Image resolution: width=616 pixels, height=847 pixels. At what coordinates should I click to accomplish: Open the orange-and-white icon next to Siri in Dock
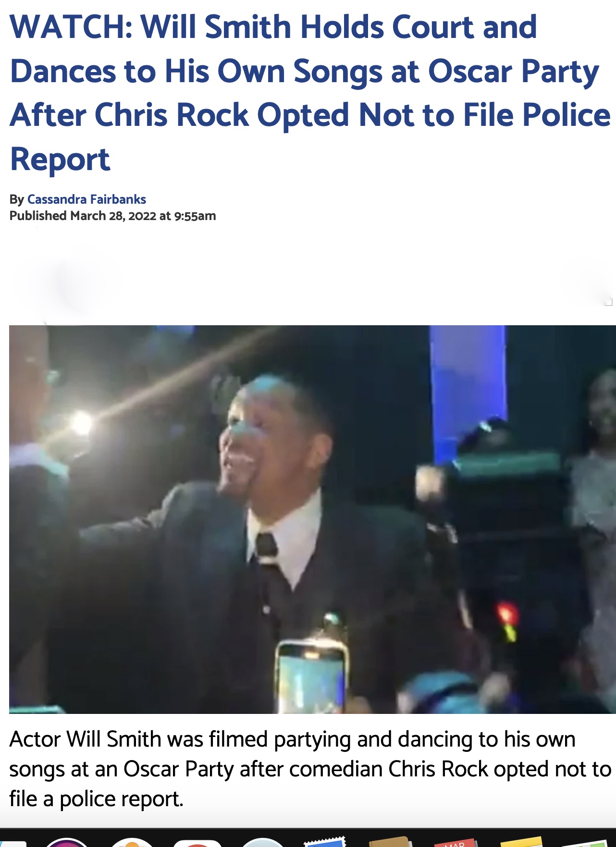click(x=132, y=842)
